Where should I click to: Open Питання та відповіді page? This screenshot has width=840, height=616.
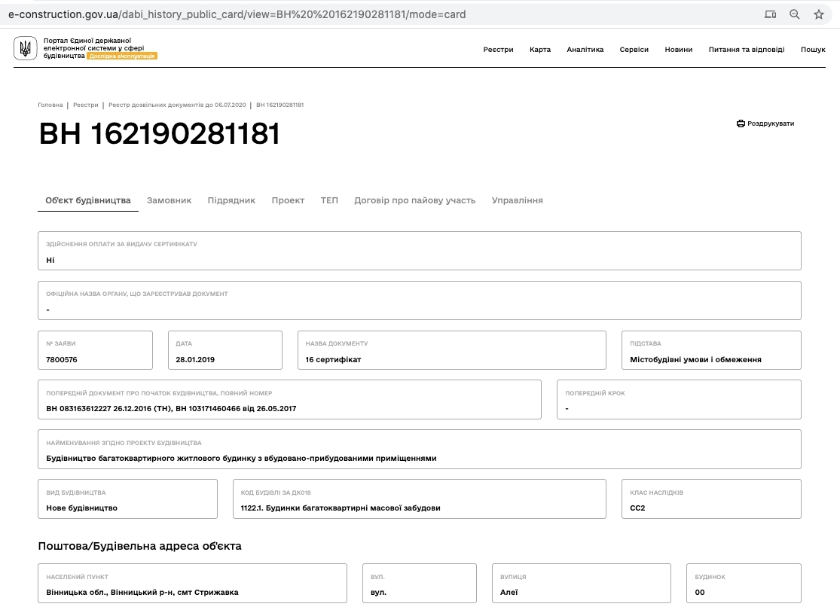747,49
